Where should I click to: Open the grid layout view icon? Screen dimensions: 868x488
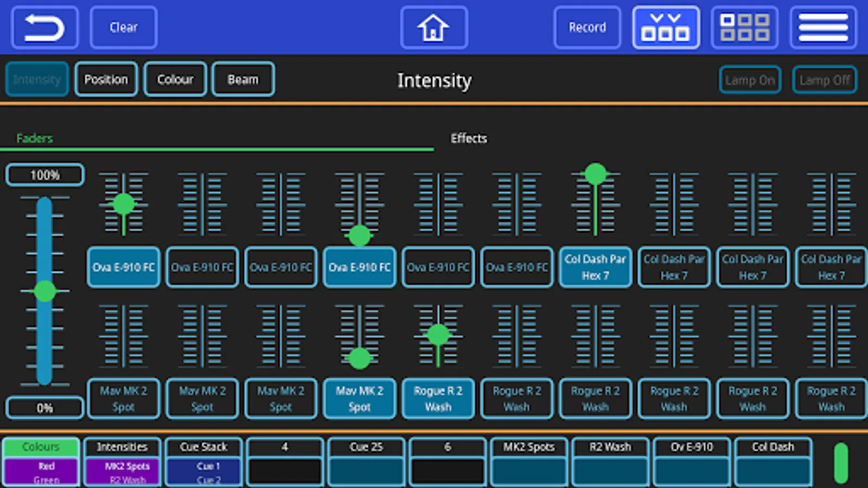click(744, 27)
